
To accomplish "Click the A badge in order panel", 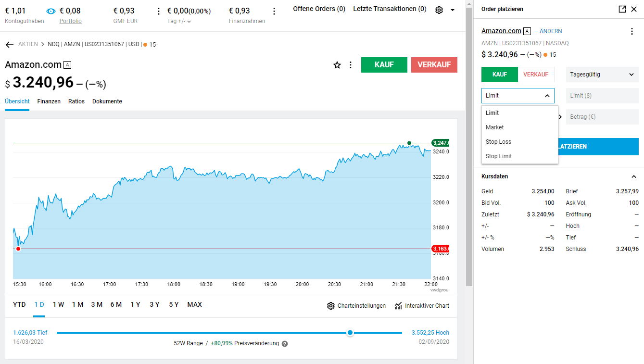I will coord(527,31).
